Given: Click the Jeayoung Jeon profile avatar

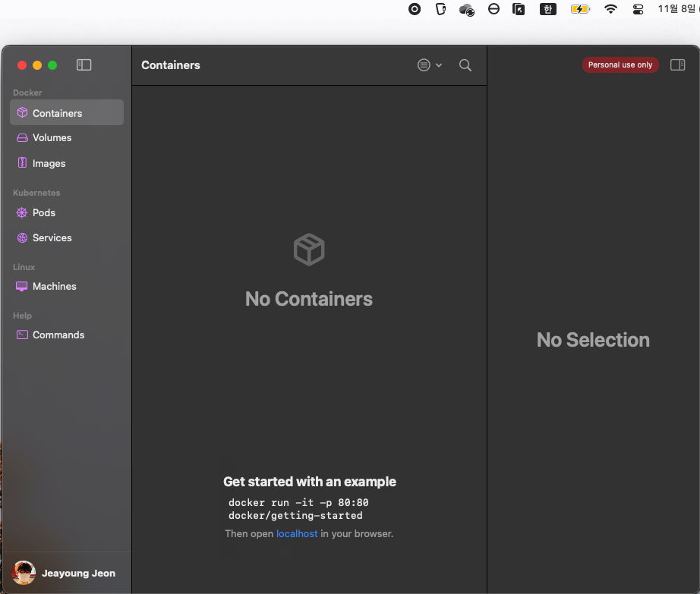Looking at the screenshot, I should (x=24, y=573).
